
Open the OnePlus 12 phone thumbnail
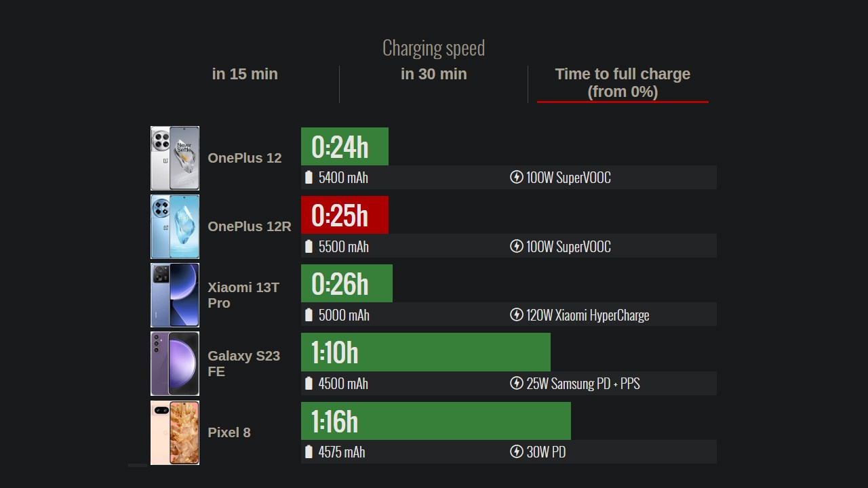pos(175,158)
